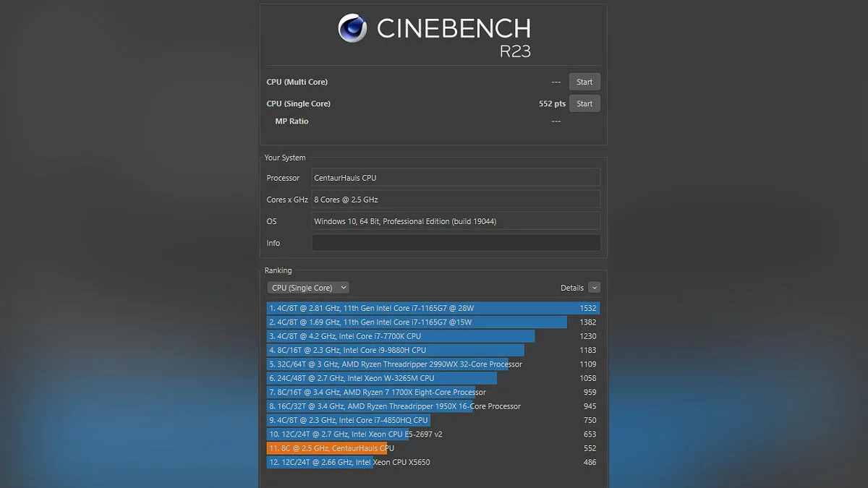
Task: Open the CPU (Single Core) ranking dropdown
Action: point(307,288)
